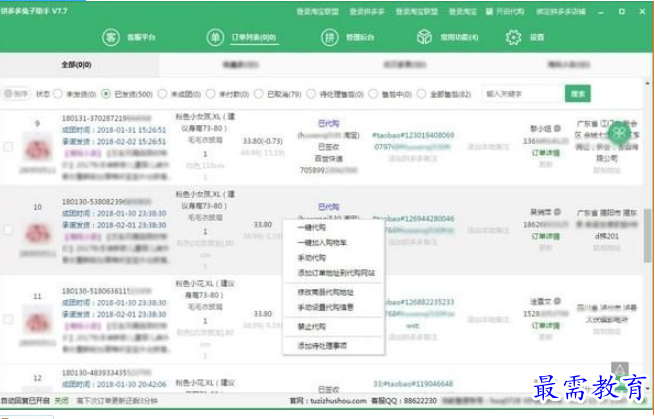Click the 单 order list circle icon
The height and width of the screenshot is (419, 655).
click(215, 37)
